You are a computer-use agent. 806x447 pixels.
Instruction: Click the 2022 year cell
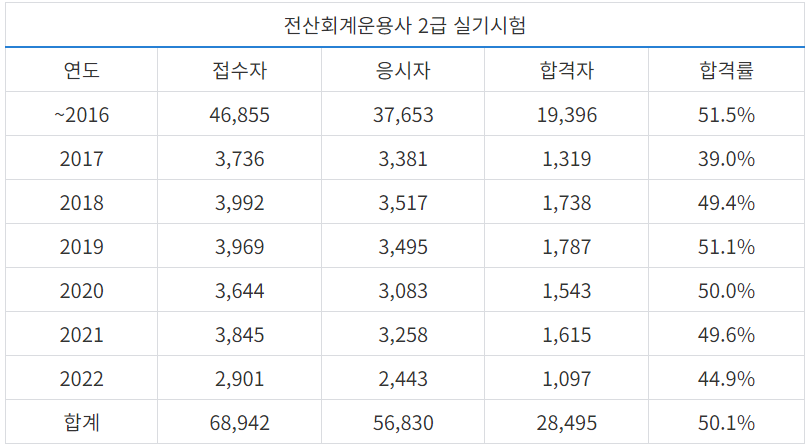pos(81,379)
